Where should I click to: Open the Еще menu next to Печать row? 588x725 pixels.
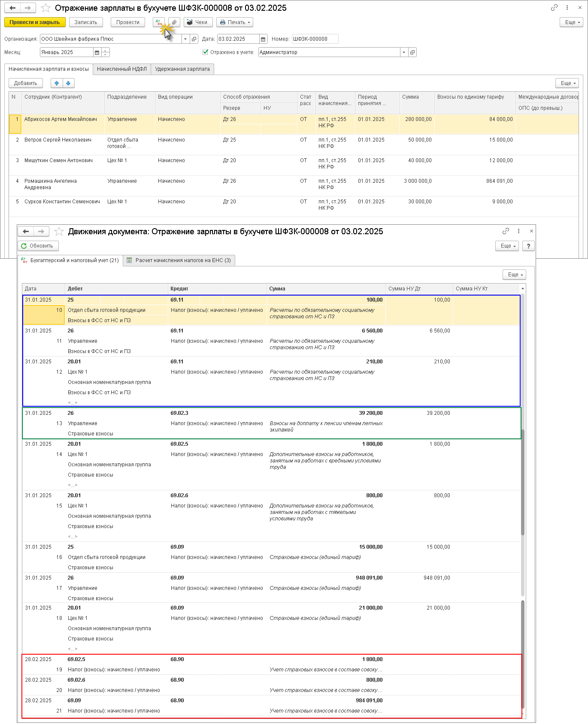tap(572, 22)
